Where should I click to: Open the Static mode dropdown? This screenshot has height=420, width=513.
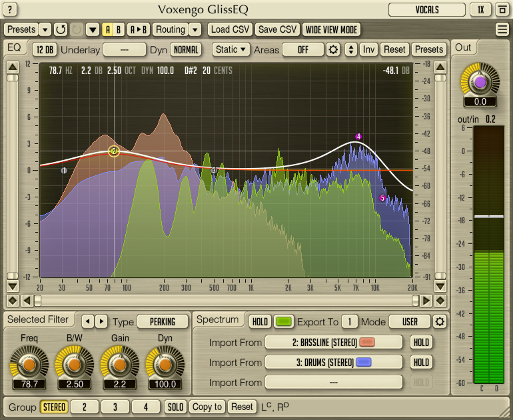tap(231, 50)
